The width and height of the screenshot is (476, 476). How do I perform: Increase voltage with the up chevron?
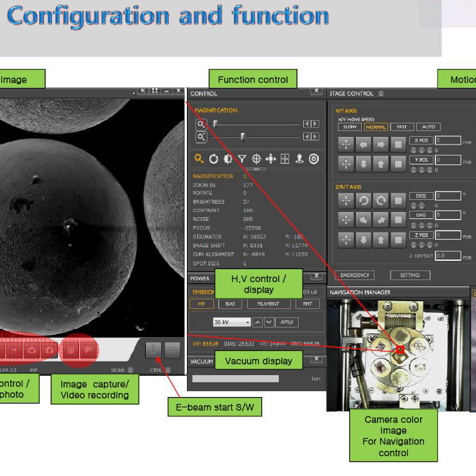point(258,322)
